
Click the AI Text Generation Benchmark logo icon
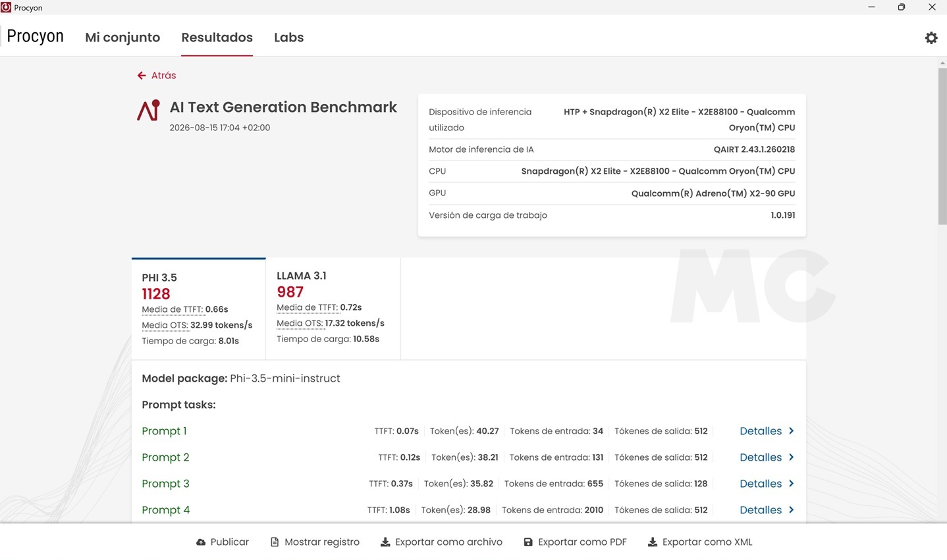pyautogui.click(x=149, y=110)
